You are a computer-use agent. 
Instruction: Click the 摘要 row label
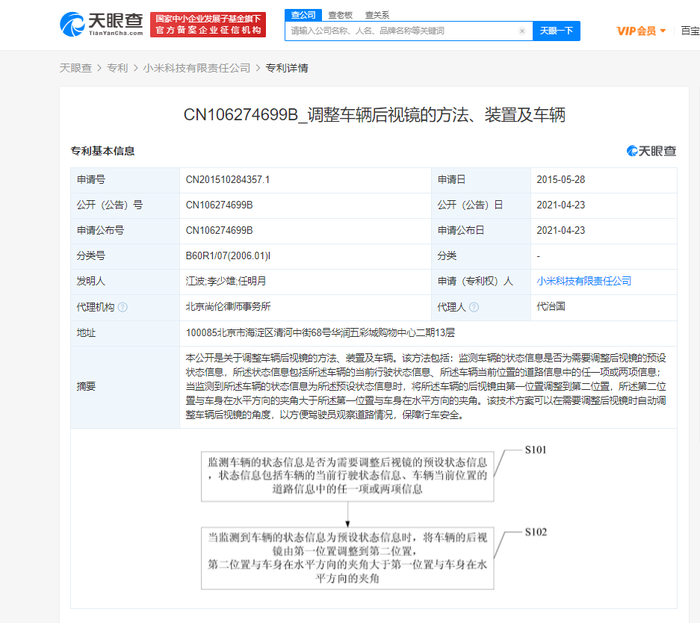86,386
